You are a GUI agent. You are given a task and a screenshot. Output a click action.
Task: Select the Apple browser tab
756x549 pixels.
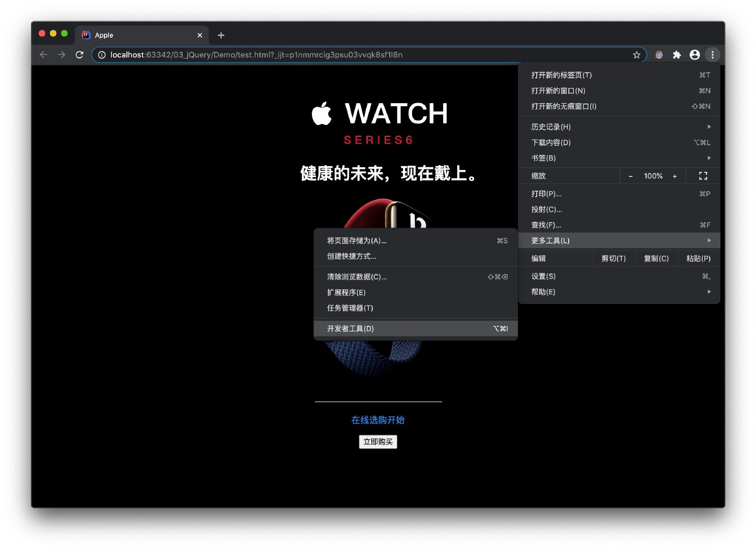point(142,35)
